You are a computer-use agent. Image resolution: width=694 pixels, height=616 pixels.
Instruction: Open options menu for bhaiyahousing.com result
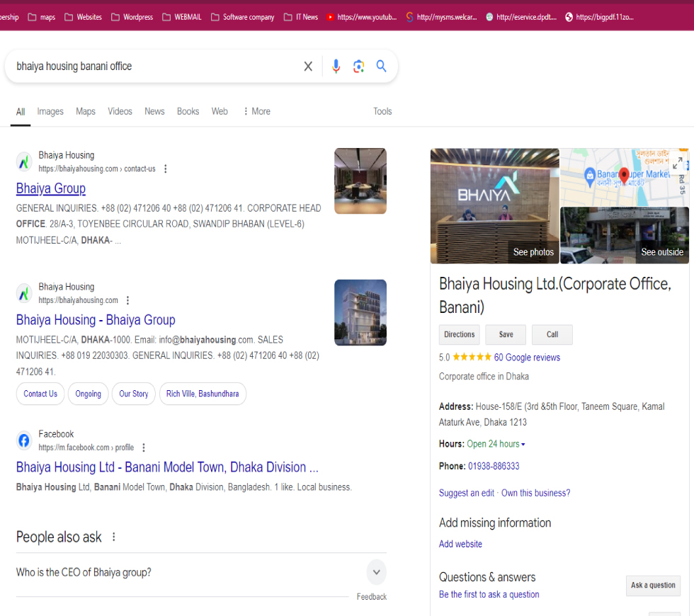pyautogui.click(x=128, y=300)
